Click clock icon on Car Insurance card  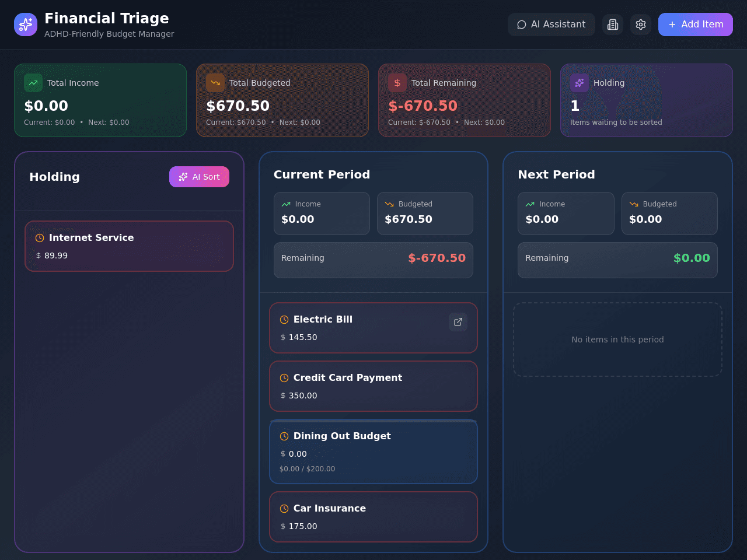point(284,509)
